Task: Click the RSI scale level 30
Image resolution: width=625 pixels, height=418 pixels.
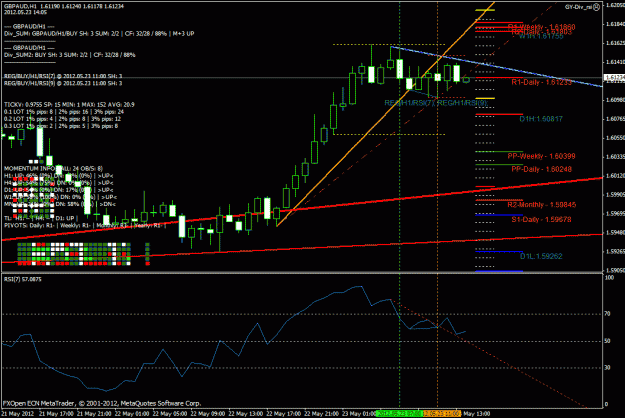Action: [x=607, y=368]
